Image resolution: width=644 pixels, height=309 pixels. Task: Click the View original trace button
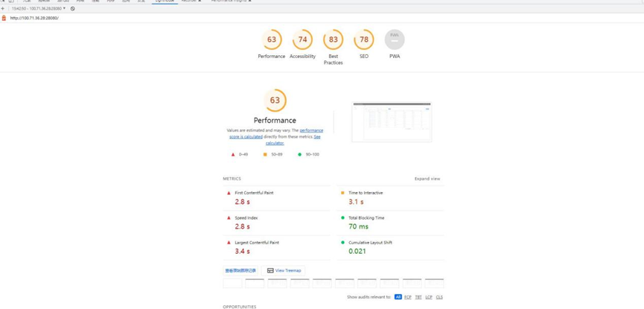click(240, 270)
